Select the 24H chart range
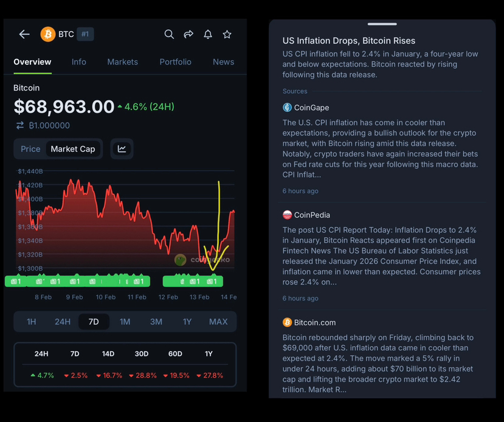Image resolution: width=504 pixels, height=422 pixels. pos(63,322)
